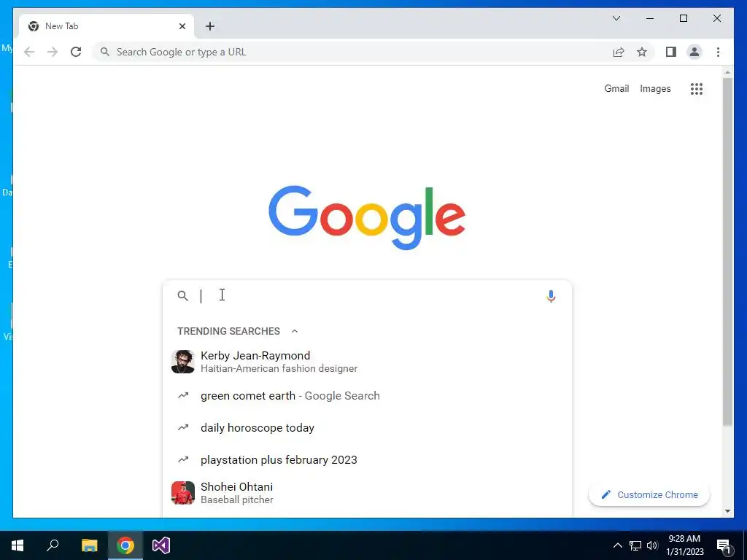This screenshot has width=747, height=560.
Task: Select Kerby Jean-Raymond suggestion
Action: point(367,362)
